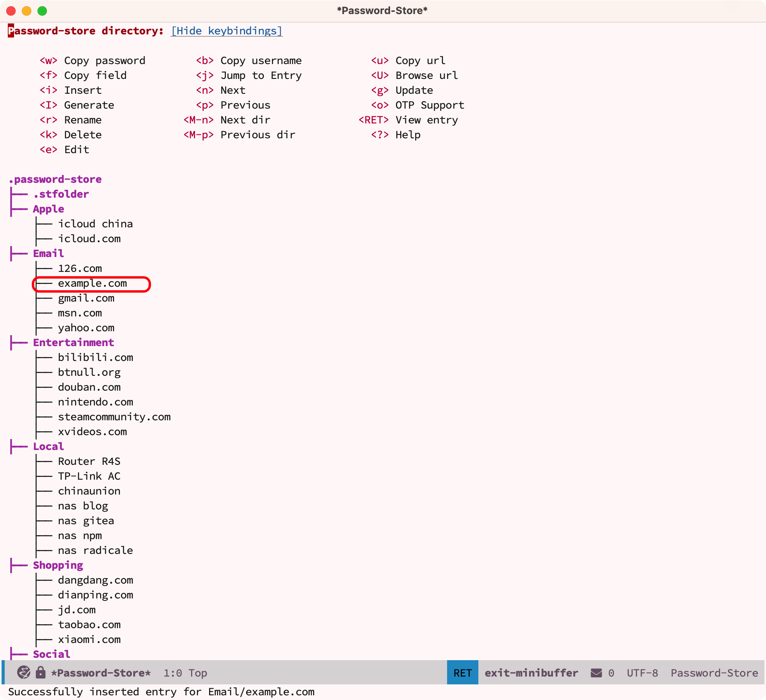766x700 pixels.
Task: Select nas gitea entry
Action: pos(86,521)
